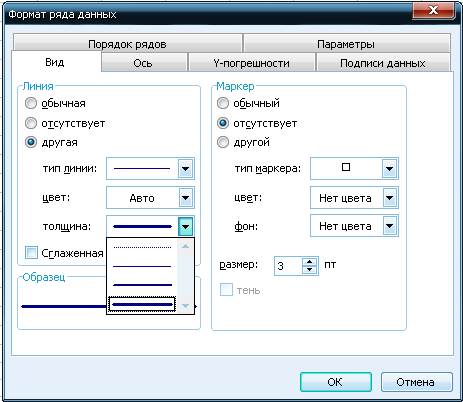Increase marker size with up spinner arrow
This screenshot has height=402, width=463.
click(x=310, y=262)
